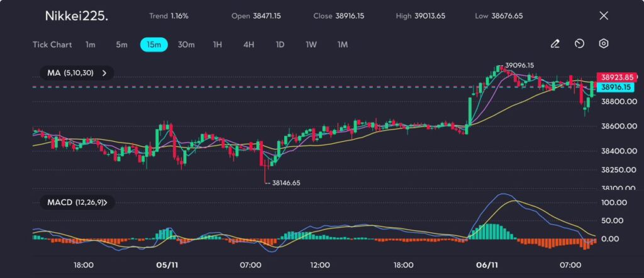Click the clock indicator icon
Image resolution: width=644 pixels, height=278 pixels.
(579, 44)
